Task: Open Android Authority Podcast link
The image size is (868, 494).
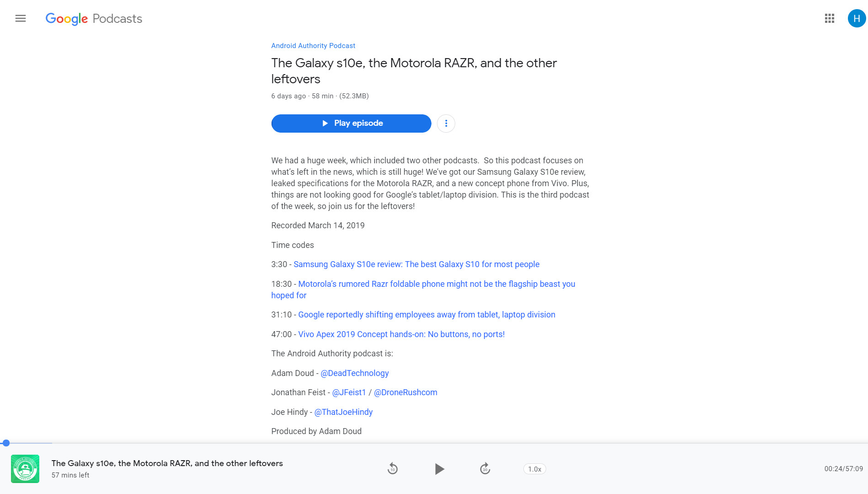Action: 313,46
